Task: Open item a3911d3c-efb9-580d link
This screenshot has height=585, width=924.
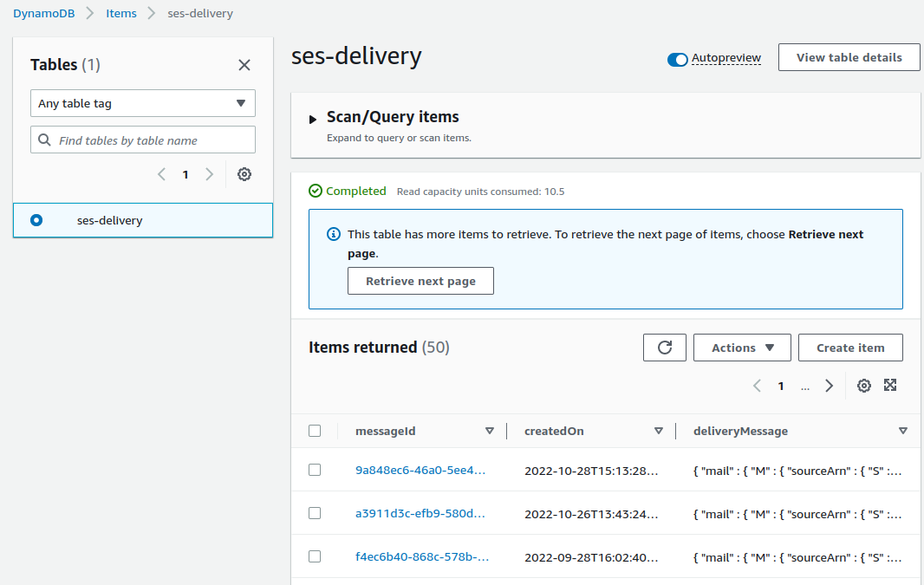Action: pyautogui.click(x=420, y=514)
